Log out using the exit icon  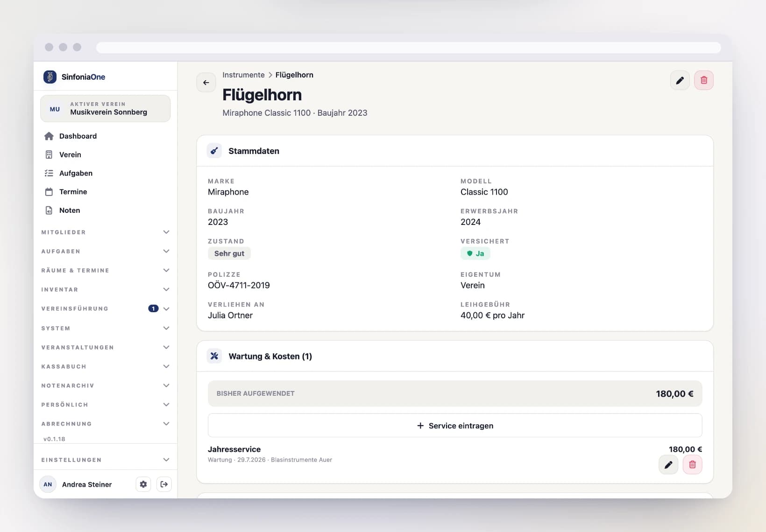click(164, 484)
